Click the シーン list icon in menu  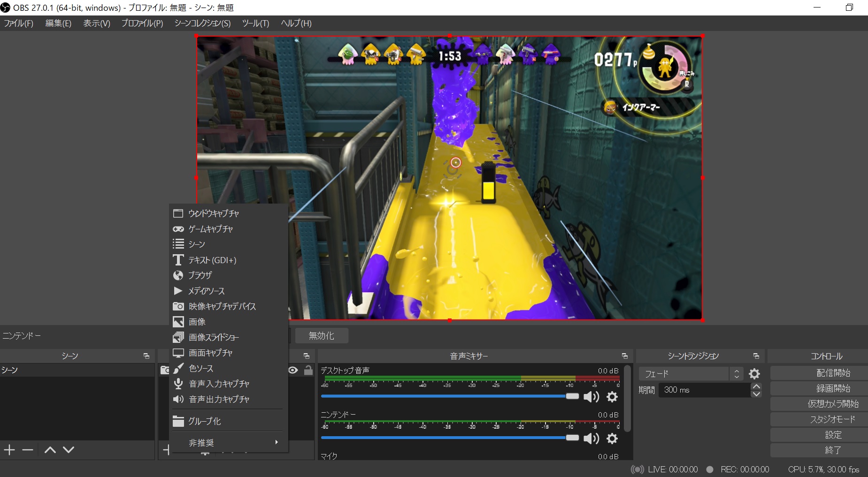click(x=178, y=244)
